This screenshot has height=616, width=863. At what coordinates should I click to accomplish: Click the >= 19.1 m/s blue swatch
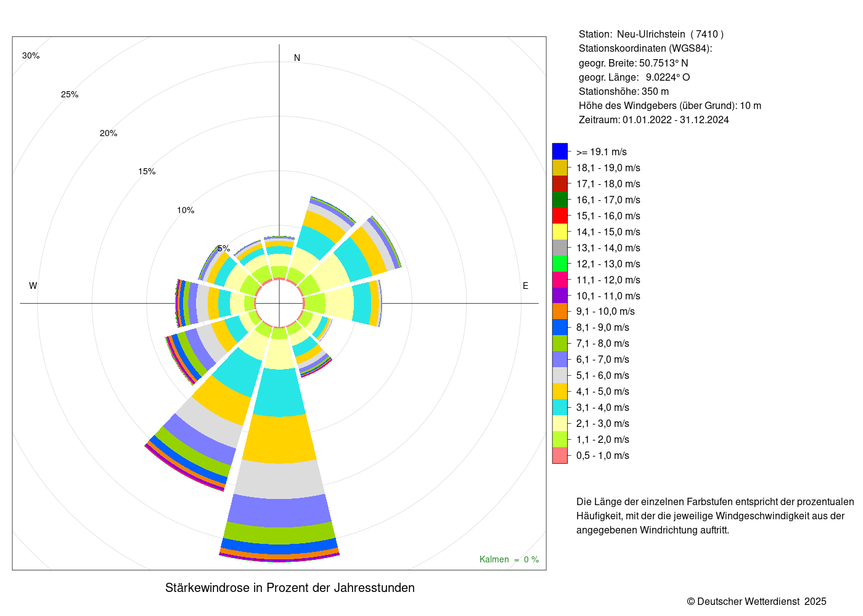[560, 152]
